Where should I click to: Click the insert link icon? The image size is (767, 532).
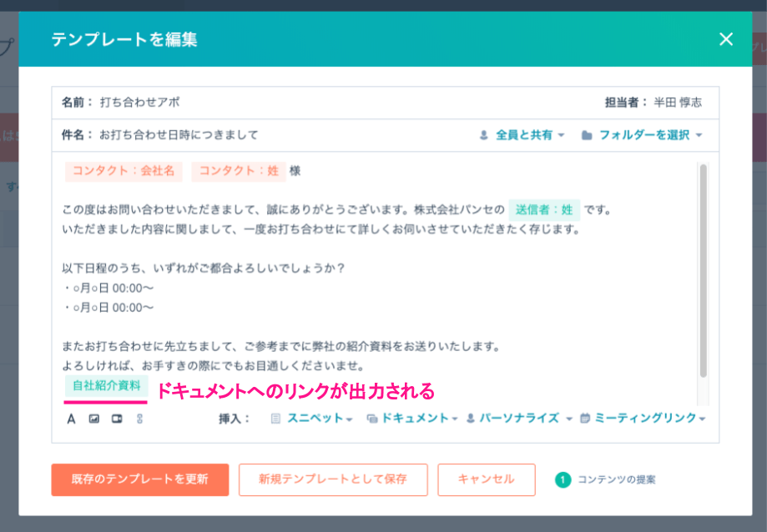[139, 419]
